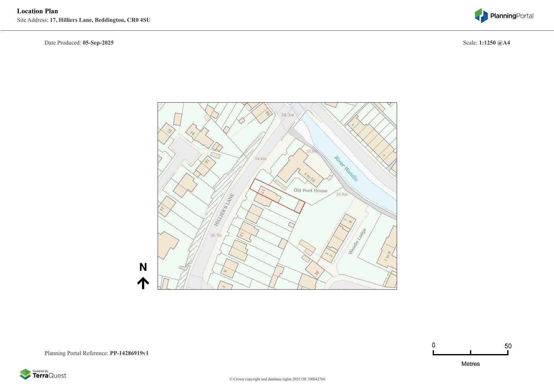Image resolution: width=554 pixels, height=392 pixels.
Task: Click the 36.7m spot height marker
Action: (x=216, y=235)
